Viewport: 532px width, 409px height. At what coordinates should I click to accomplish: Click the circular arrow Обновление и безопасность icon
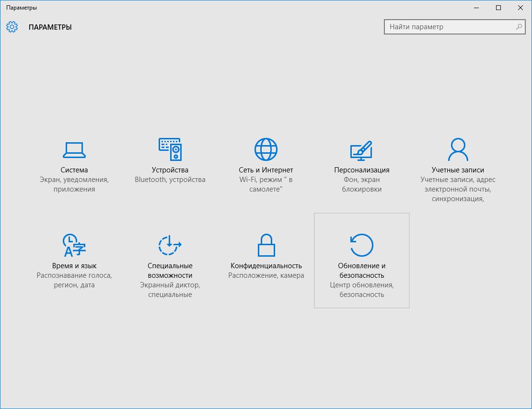pos(361,246)
